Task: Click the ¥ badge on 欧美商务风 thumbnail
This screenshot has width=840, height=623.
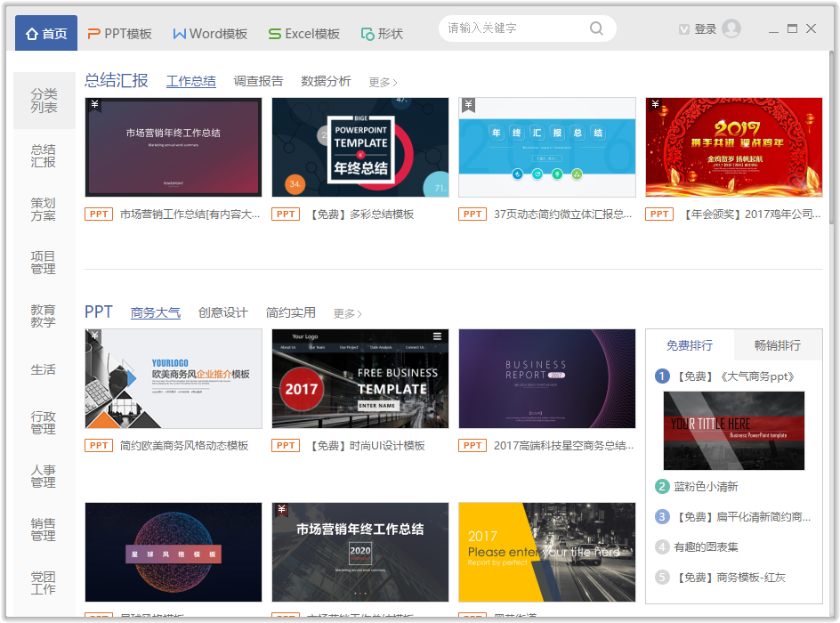Action: [x=94, y=336]
